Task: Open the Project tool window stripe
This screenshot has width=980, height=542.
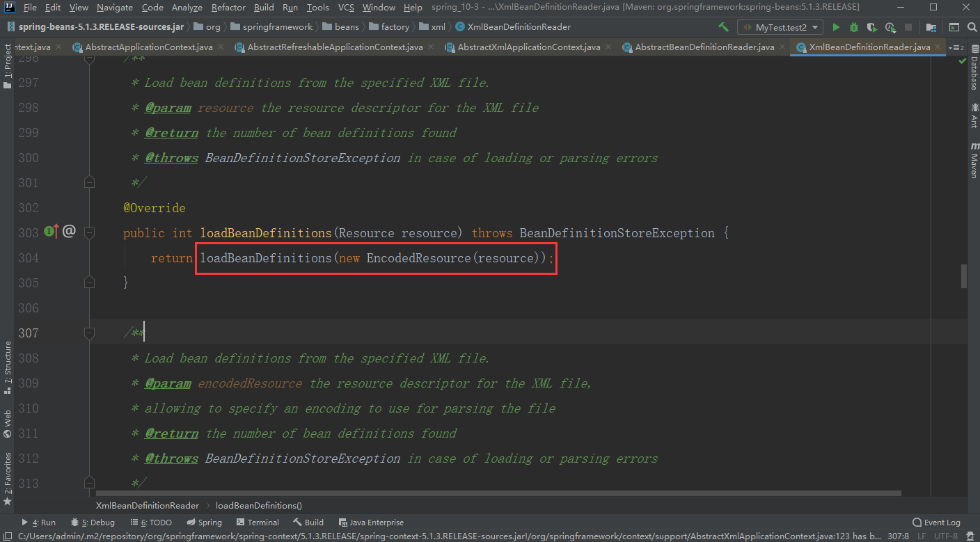Action: click(7, 67)
